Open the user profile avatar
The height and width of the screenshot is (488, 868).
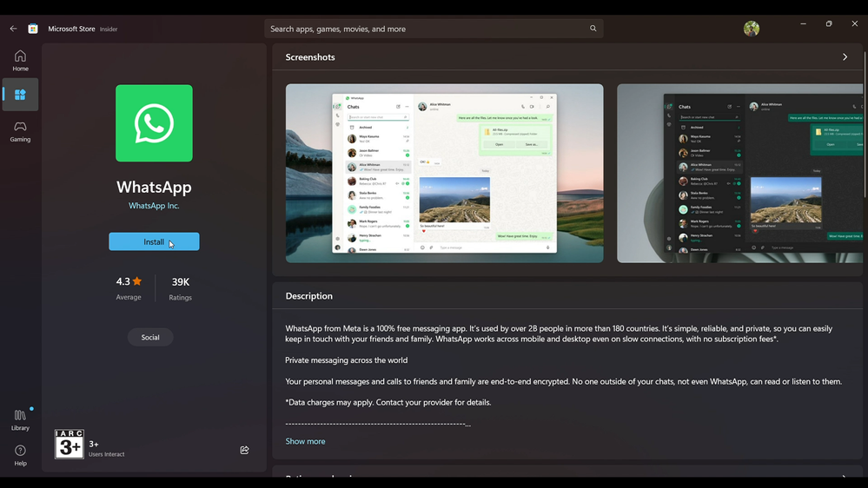752,29
